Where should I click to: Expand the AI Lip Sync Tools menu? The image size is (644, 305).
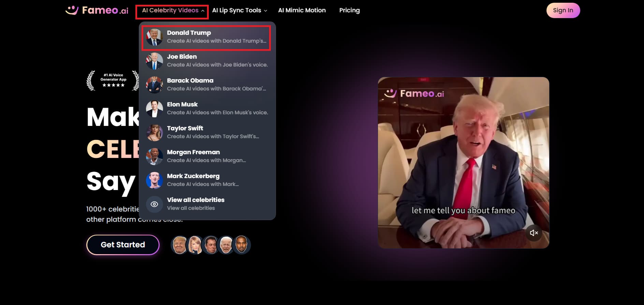[239, 10]
